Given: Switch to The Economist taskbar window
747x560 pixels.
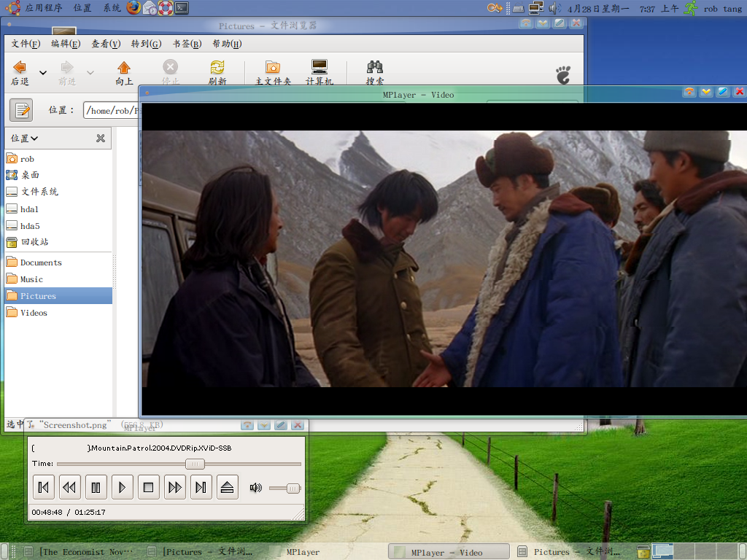Looking at the screenshot, I should coord(80,552).
